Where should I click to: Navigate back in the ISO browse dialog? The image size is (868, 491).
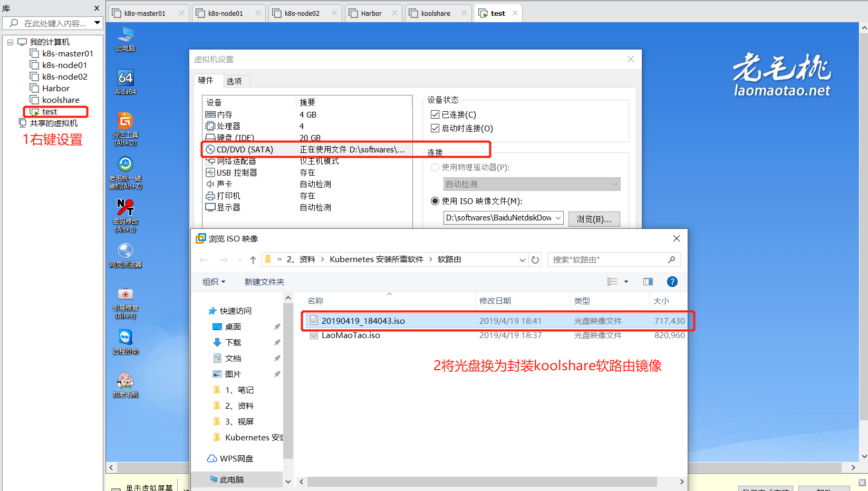[204, 259]
